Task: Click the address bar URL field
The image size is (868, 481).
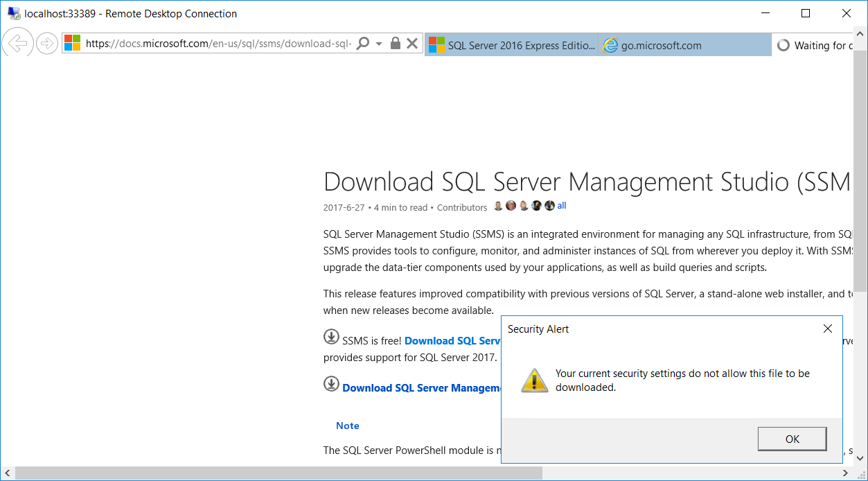Action: (x=218, y=44)
